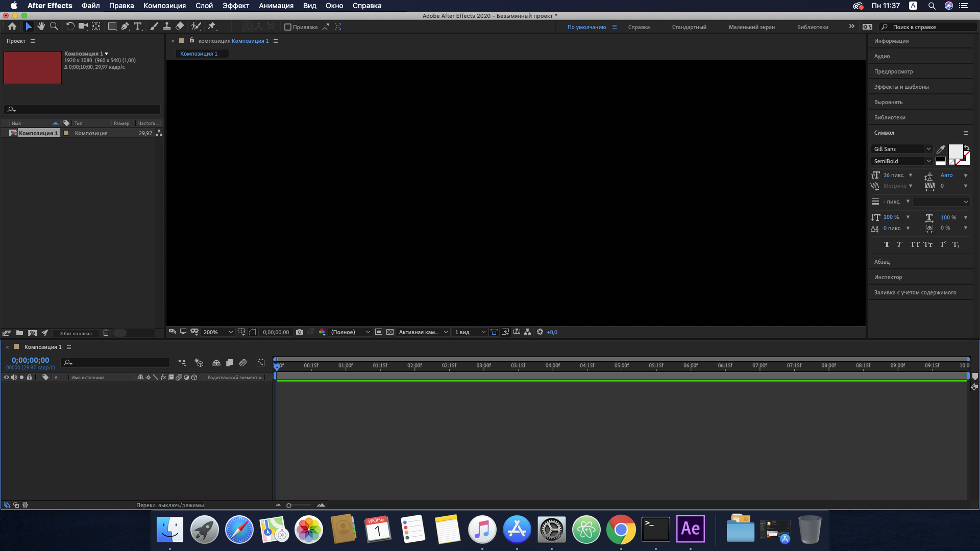Select the Roto Brush tool

tap(196, 27)
